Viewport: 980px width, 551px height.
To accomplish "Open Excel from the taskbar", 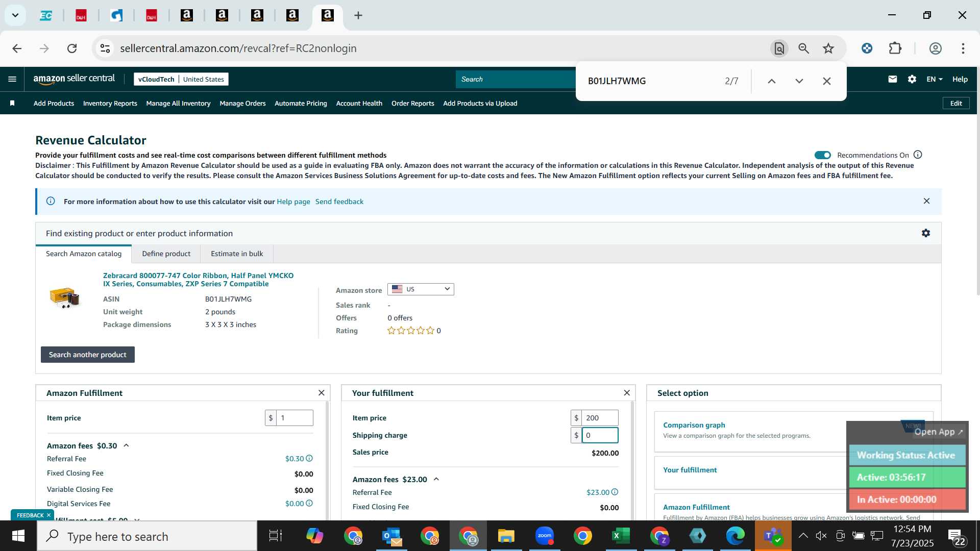I will pyautogui.click(x=620, y=536).
